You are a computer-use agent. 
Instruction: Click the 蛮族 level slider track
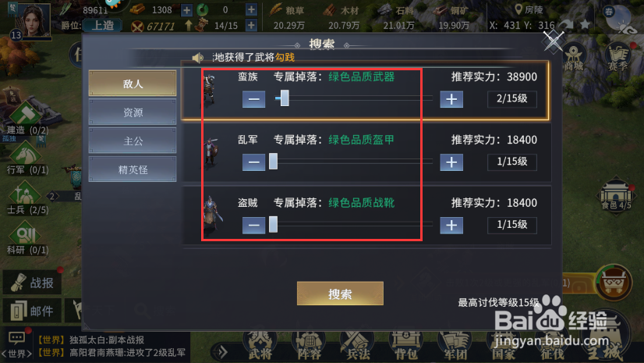(x=353, y=98)
